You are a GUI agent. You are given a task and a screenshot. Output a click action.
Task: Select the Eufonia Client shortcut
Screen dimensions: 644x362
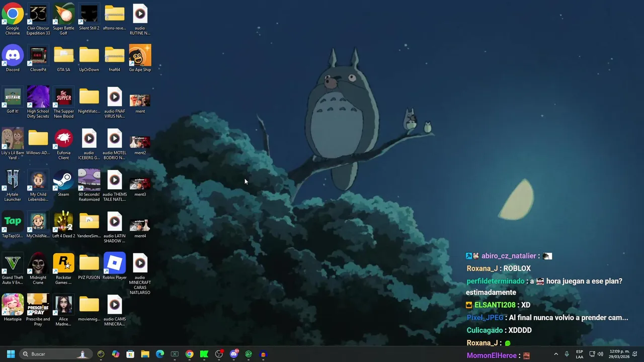pyautogui.click(x=63, y=144)
